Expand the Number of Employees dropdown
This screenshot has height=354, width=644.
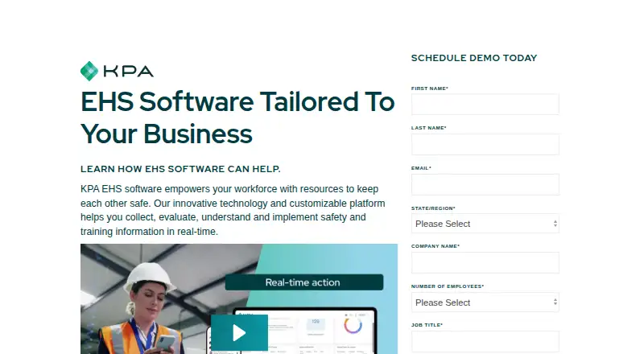point(485,303)
